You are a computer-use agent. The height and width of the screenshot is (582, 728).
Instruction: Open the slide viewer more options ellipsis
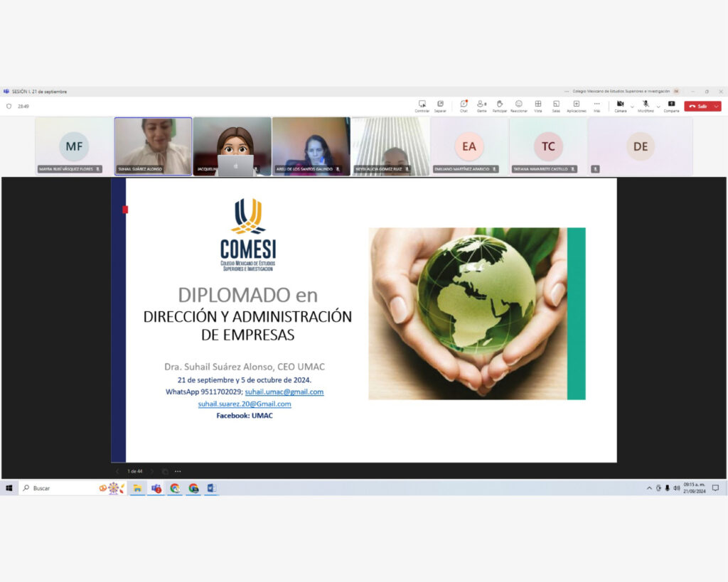click(x=178, y=471)
